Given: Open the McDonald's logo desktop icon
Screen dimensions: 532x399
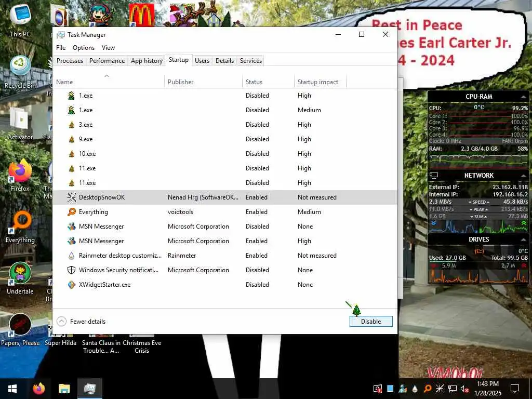Looking at the screenshot, I should [x=141, y=15].
